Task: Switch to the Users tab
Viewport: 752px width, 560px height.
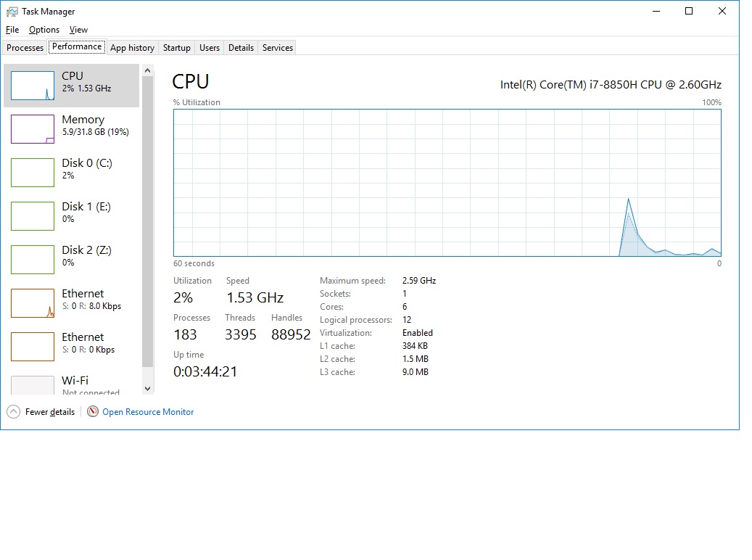Action: tap(210, 47)
